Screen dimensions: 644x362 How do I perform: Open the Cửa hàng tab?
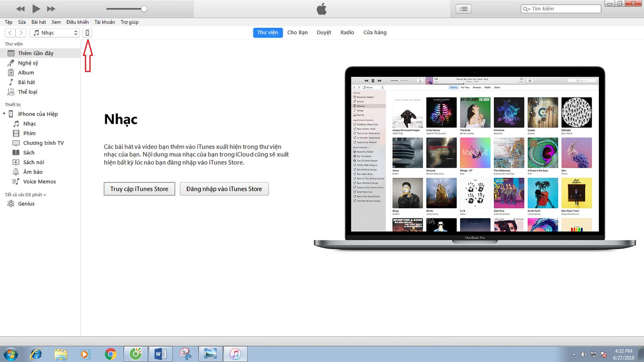(375, 33)
